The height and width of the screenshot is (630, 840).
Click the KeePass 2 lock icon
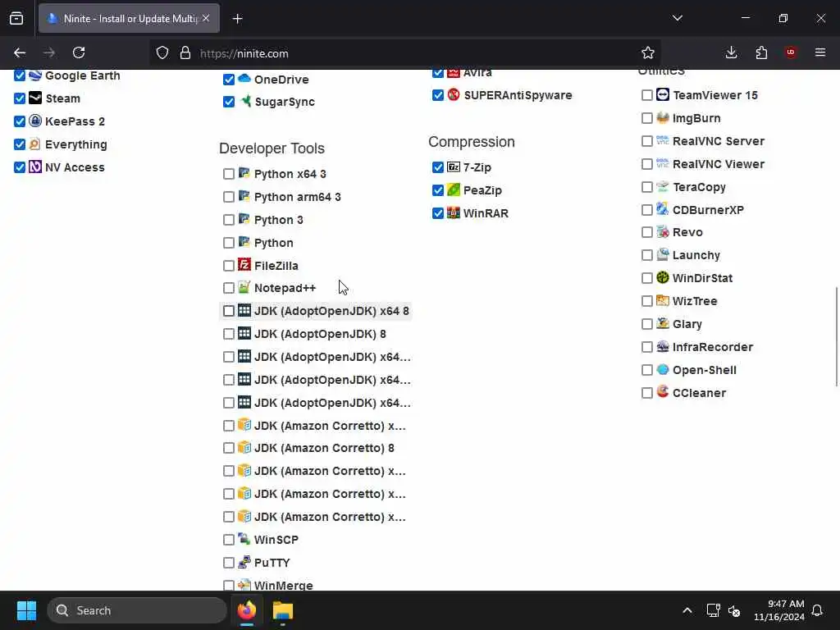coord(35,121)
